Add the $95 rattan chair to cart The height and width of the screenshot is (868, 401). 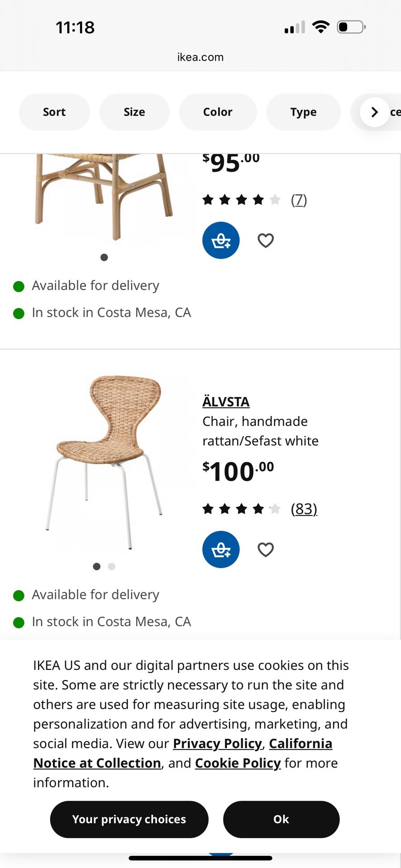pos(220,240)
